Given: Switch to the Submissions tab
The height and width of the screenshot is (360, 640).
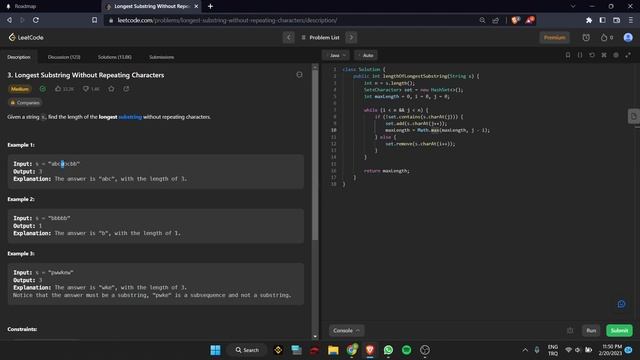Looking at the screenshot, I should click(x=162, y=57).
